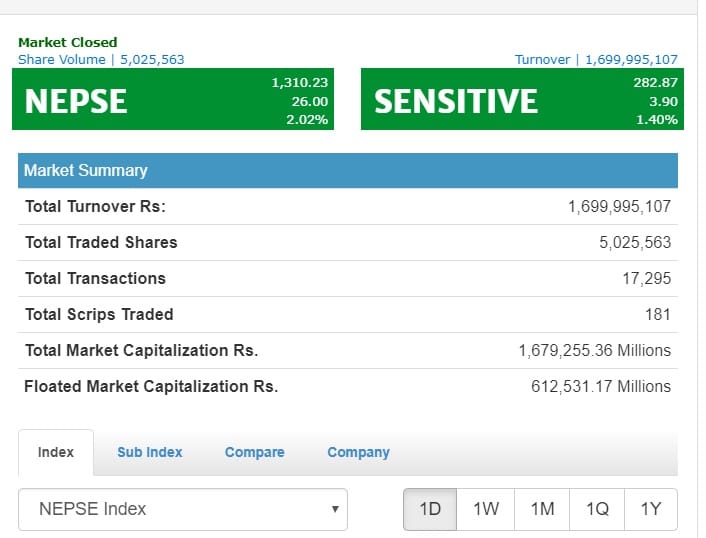Image resolution: width=706 pixels, height=538 pixels.
Task: Open the Company tab
Action: (x=358, y=452)
